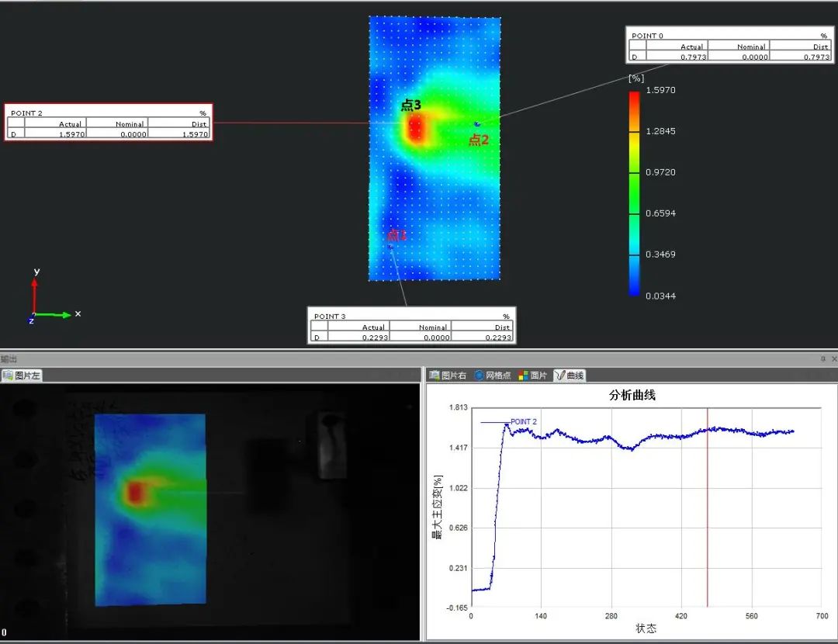
Task: Toggle the auto-hide pin on the output panel
Action: click(x=824, y=358)
